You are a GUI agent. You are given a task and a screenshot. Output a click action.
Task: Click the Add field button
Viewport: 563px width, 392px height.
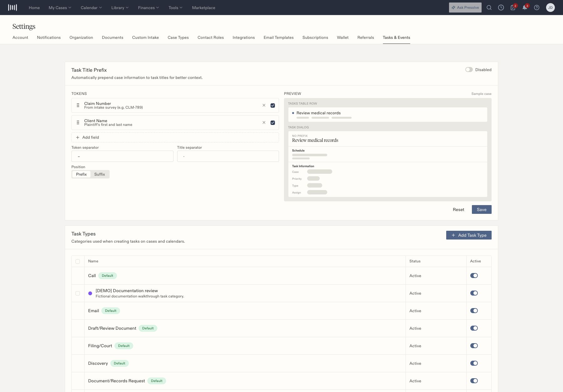[175, 137]
